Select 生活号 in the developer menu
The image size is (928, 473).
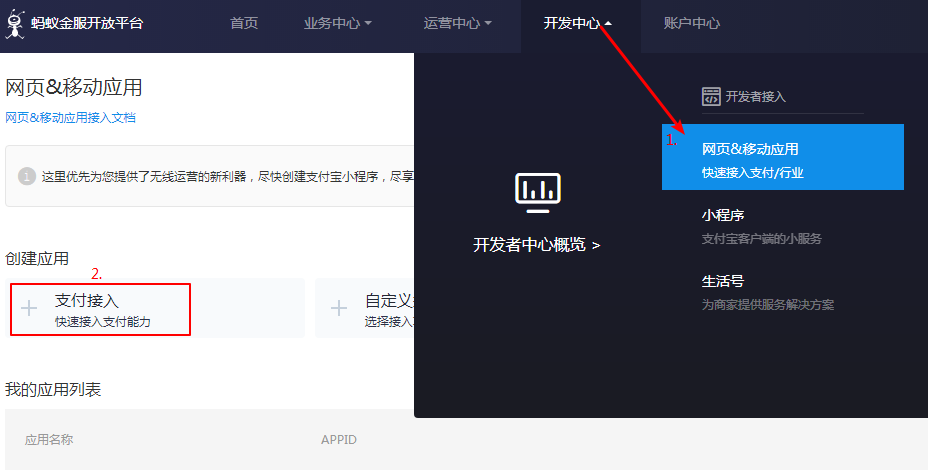723,281
